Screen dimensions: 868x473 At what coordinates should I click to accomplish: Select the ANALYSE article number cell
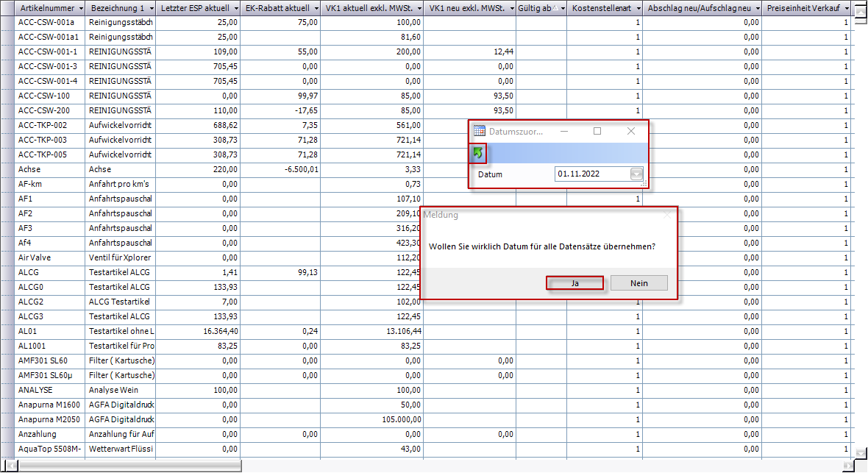click(49, 390)
